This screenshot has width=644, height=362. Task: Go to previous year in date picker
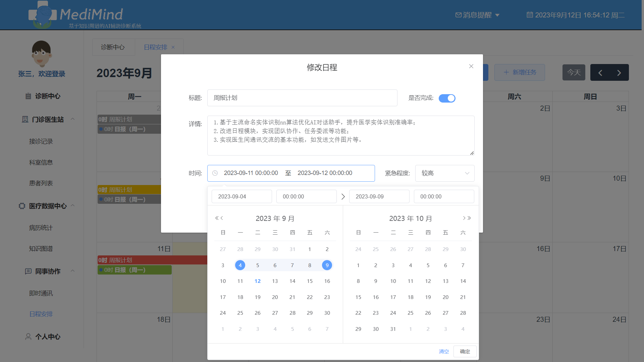pyautogui.click(x=217, y=218)
